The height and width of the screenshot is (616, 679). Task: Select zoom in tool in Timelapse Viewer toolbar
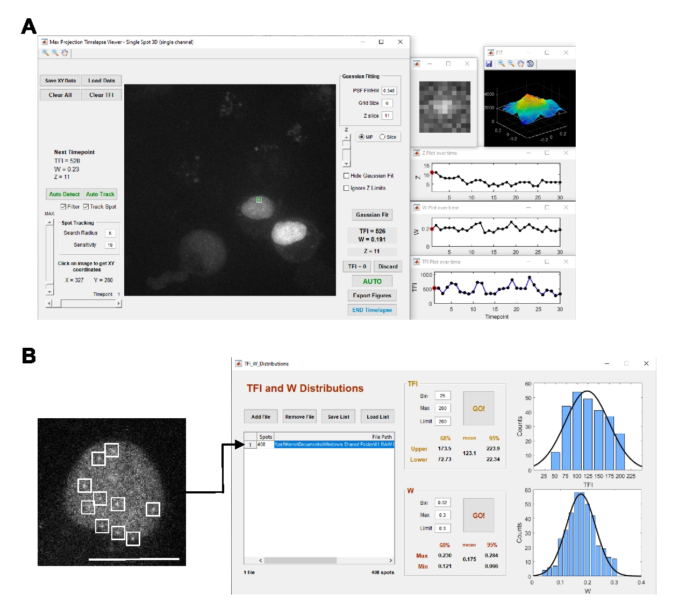point(46,53)
